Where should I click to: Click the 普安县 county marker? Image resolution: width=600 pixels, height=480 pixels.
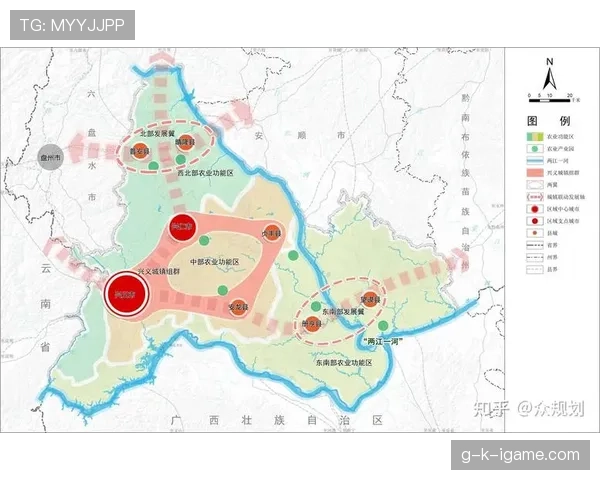click(x=141, y=152)
